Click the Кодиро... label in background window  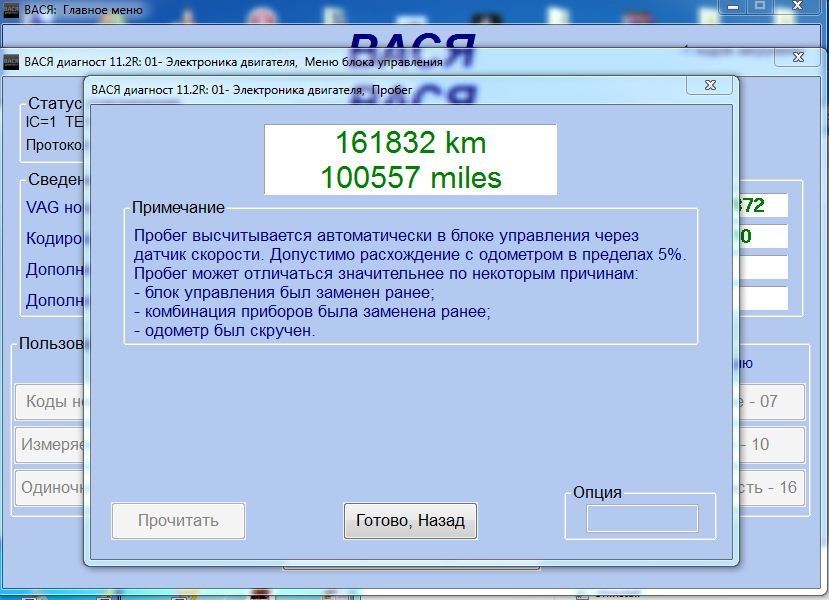(54, 238)
